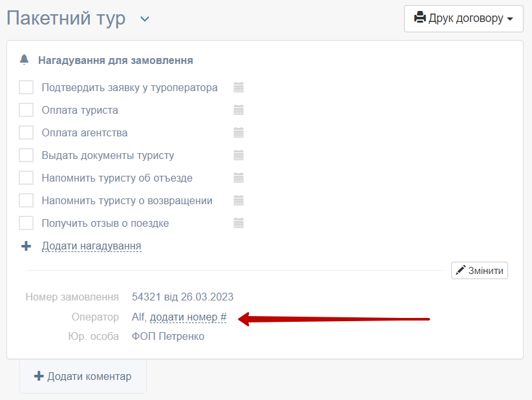Open calendar for Подтвердить заявку у туроператора
The width and height of the screenshot is (532, 400).
[x=239, y=87]
